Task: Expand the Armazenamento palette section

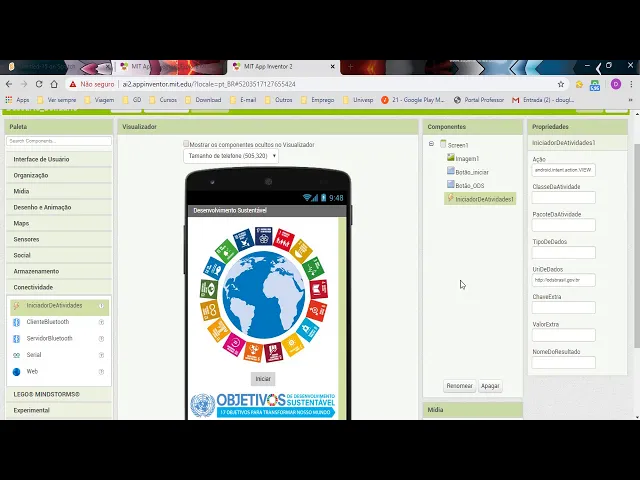Action: (x=59, y=271)
